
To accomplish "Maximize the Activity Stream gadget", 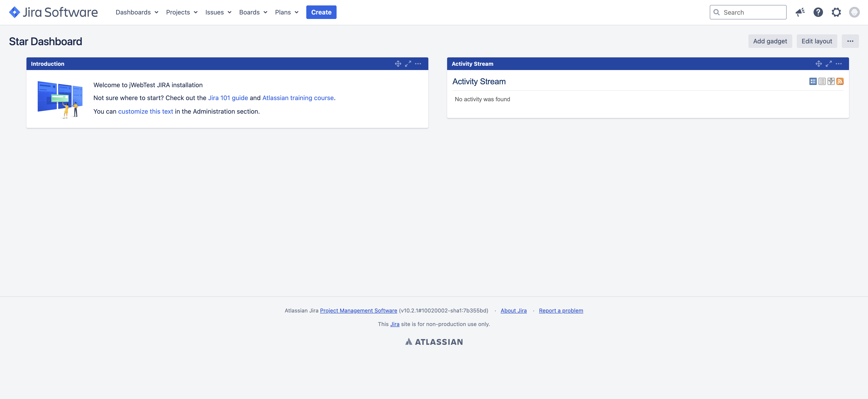I will [829, 64].
